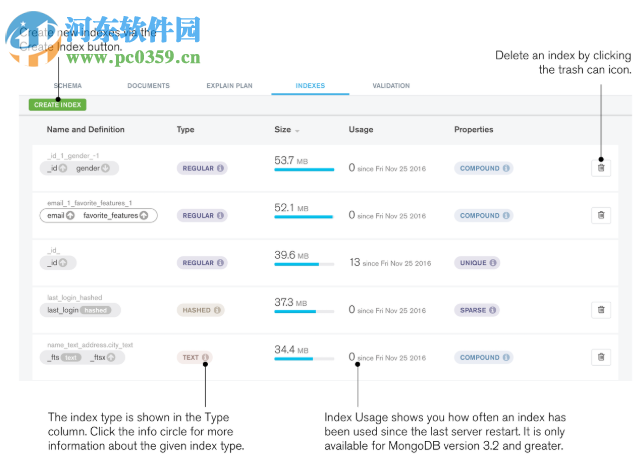Image resolution: width=636 pixels, height=471 pixels.
Task: Click usage count 13 since Fri Nov 25 2016
Action: pos(390,262)
